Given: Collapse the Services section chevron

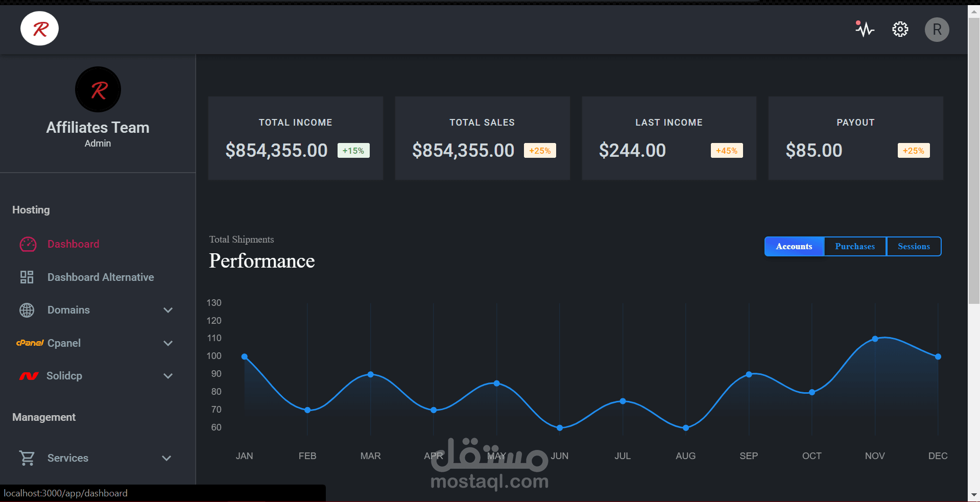Looking at the screenshot, I should pos(166,458).
